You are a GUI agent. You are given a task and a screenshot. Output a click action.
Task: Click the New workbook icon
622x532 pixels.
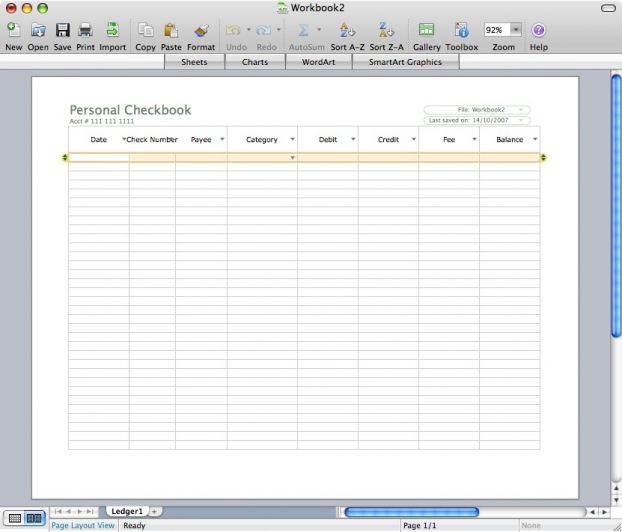coord(13,31)
